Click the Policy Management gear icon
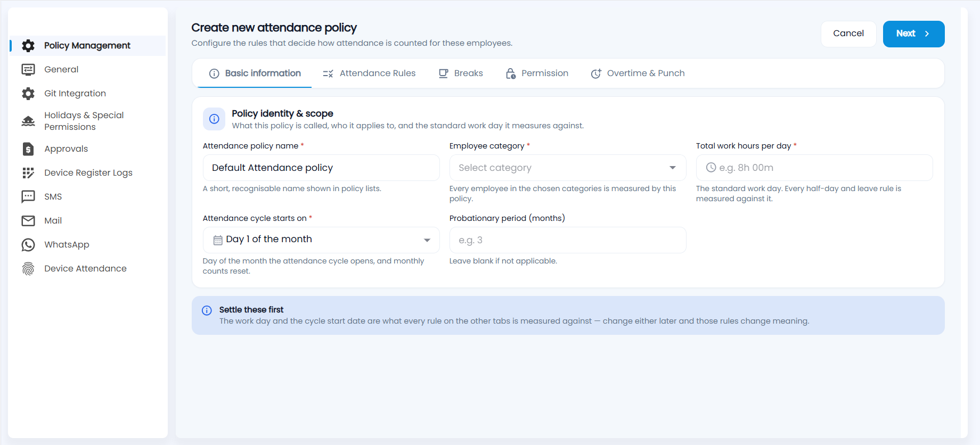This screenshot has width=980, height=445. point(28,46)
